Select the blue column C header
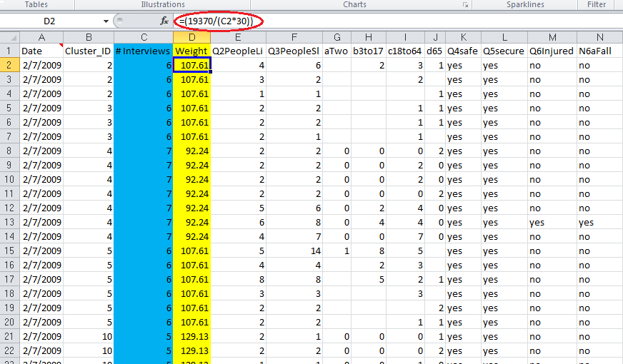The height and width of the screenshot is (364, 623). [x=143, y=37]
